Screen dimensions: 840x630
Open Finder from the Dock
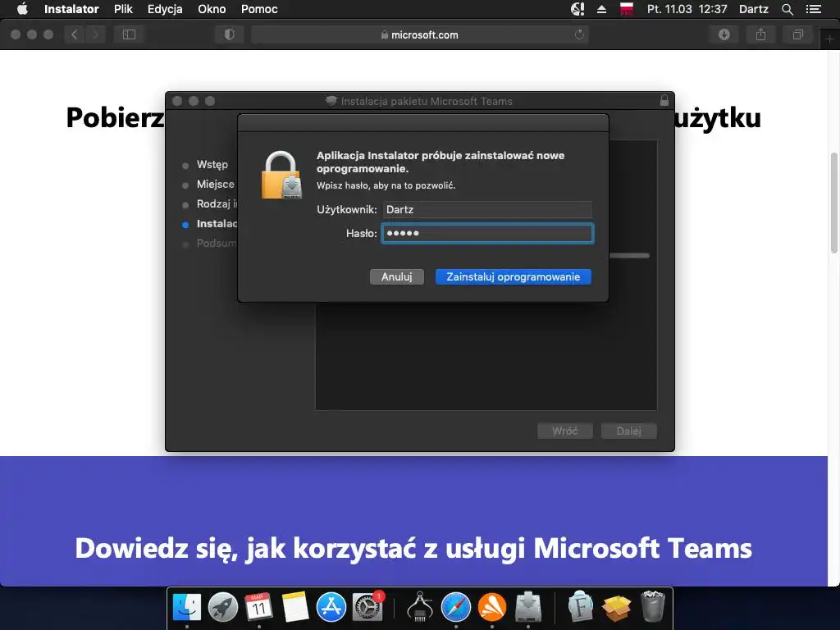pos(187,607)
